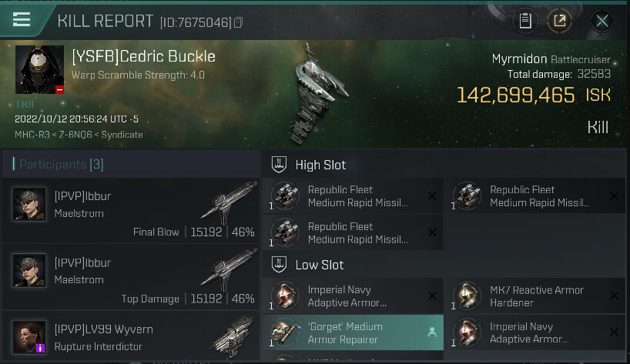Viewport: 630px width, 364px height.
Task: Click the Rupture Interdictor weapon icon
Action: (x=231, y=336)
